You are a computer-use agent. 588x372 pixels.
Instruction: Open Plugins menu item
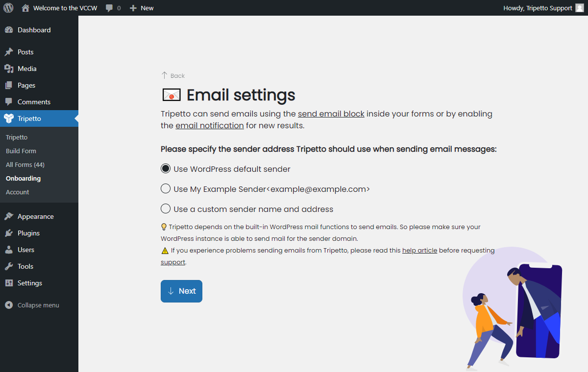click(x=39, y=233)
